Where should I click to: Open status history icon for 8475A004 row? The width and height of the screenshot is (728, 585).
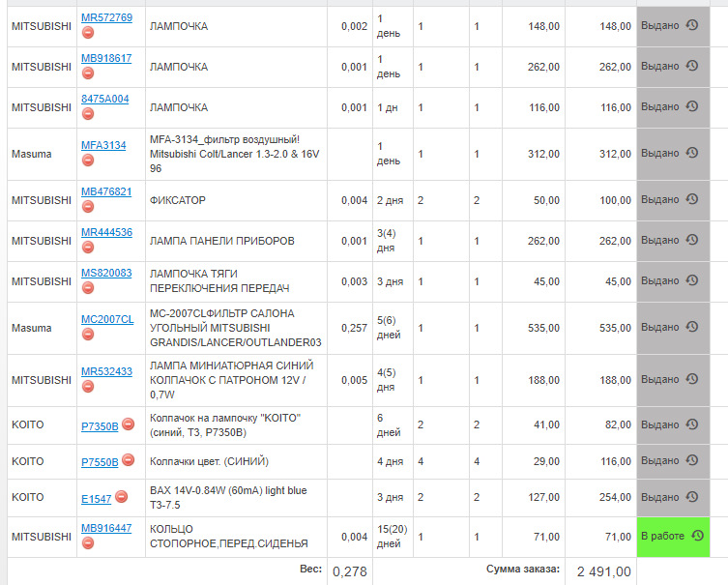[692, 106]
